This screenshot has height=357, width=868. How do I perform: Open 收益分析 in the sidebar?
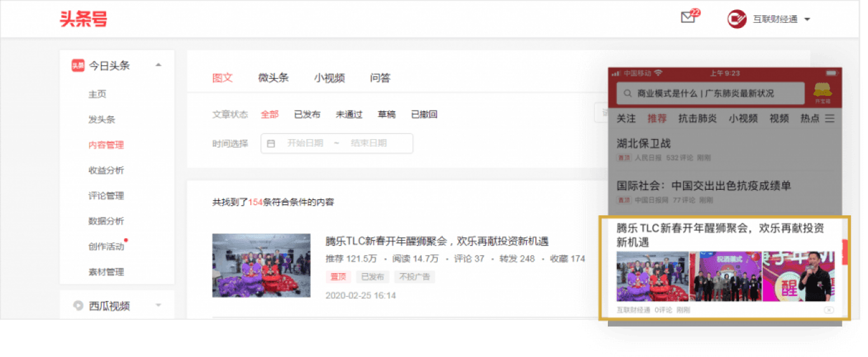[x=106, y=170]
